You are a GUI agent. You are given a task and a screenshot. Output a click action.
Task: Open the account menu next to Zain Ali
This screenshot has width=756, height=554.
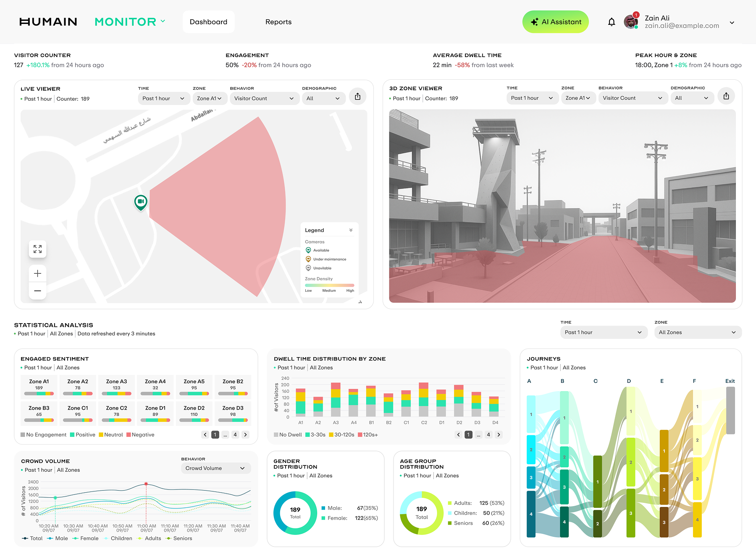(732, 22)
